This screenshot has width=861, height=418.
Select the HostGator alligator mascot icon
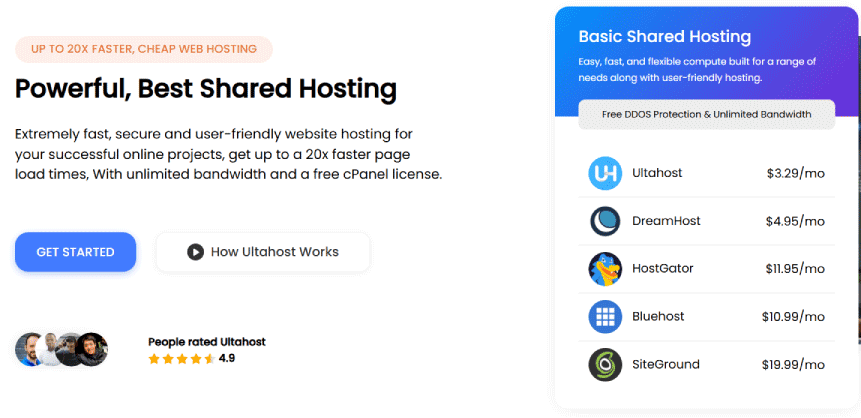(x=605, y=269)
